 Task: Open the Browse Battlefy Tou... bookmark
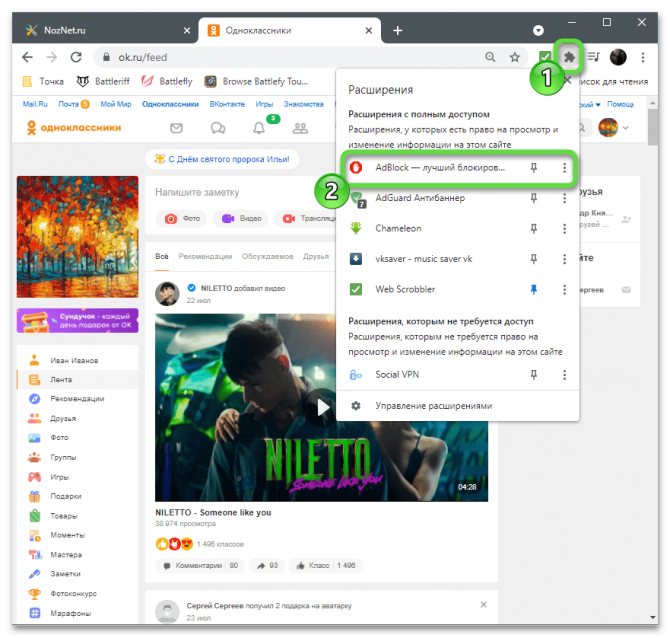click(x=256, y=81)
